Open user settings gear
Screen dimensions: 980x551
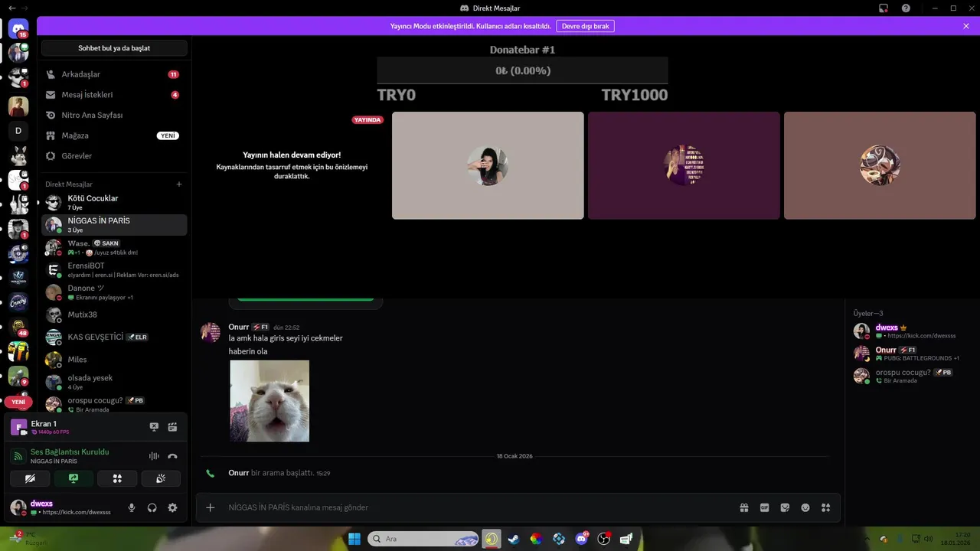[172, 507]
